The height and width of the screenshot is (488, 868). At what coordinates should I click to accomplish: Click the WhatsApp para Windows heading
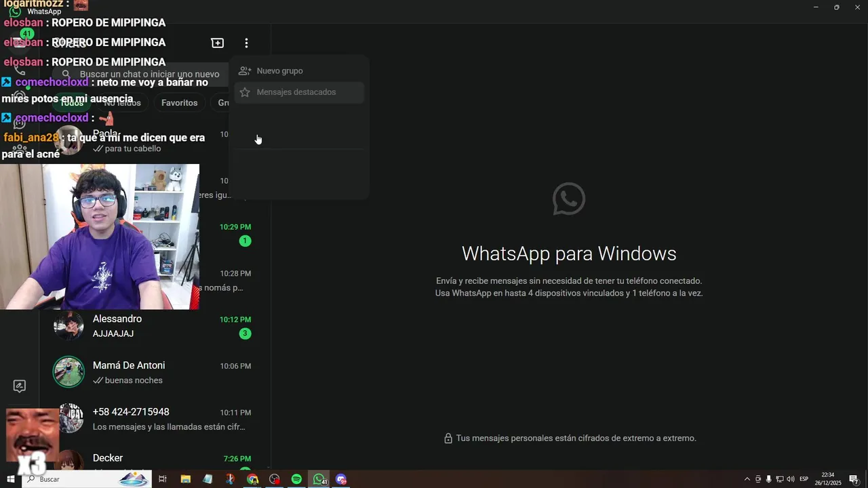[x=569, y=253]
